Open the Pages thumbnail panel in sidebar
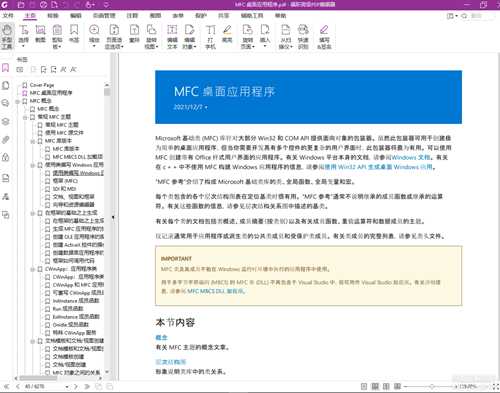Viewport: 500px width, 393px height. (6, 86)
